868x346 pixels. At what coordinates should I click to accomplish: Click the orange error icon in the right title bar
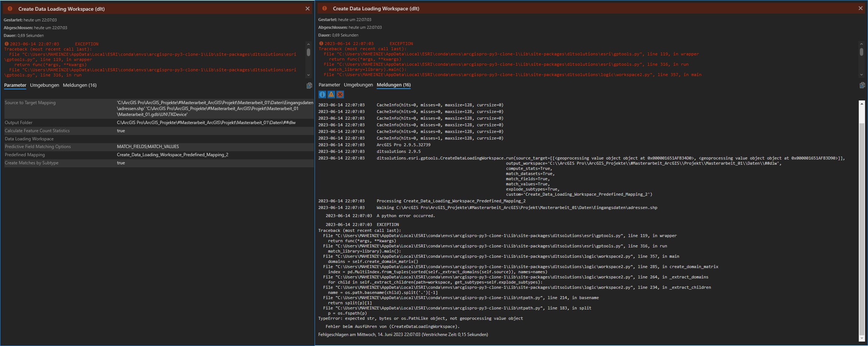(324, 8)
